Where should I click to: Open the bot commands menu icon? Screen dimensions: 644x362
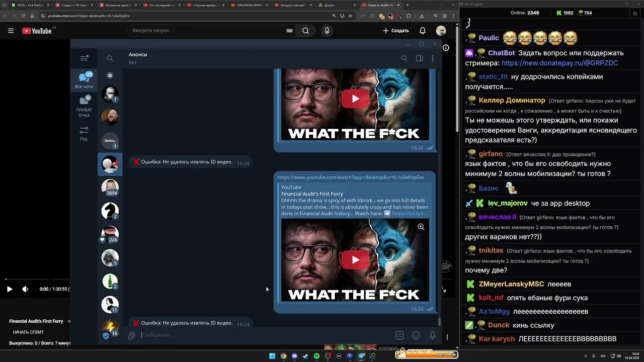(399, 335)
